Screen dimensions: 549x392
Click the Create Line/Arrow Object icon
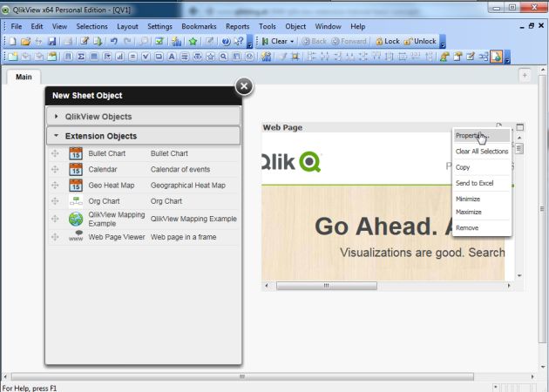coord(185,57)
